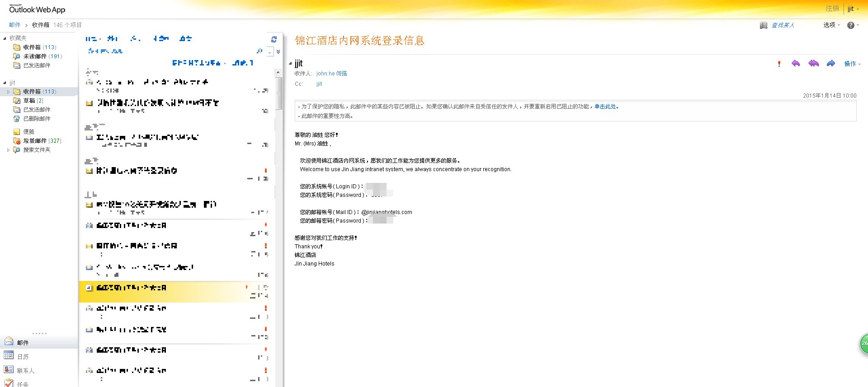Image resolution: width=868 pixels, height=387 pixels.
Task: Expand the jjit 收件箱 subfolders triangle
Action: 8,92
